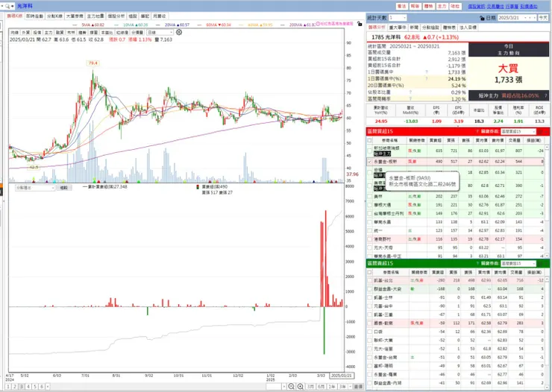The height and width of the screenshot is (392, 552).
Task: Tick the checkbox for 凱基-台北
Action: 369,280
